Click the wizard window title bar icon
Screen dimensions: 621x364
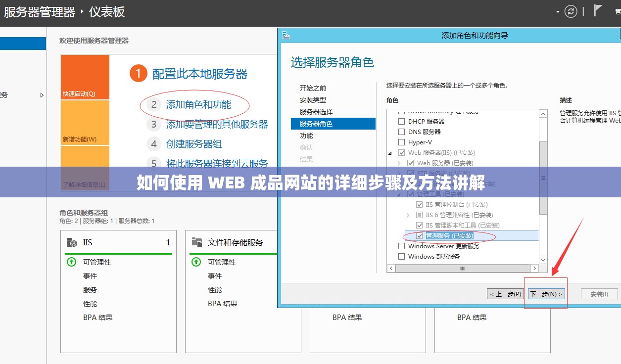(286, 35)
